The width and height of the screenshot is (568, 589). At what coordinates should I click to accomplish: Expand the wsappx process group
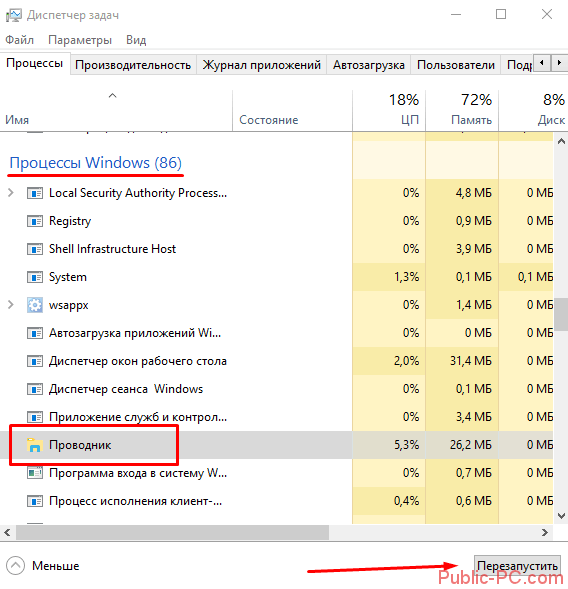click(x=11, y=305)
